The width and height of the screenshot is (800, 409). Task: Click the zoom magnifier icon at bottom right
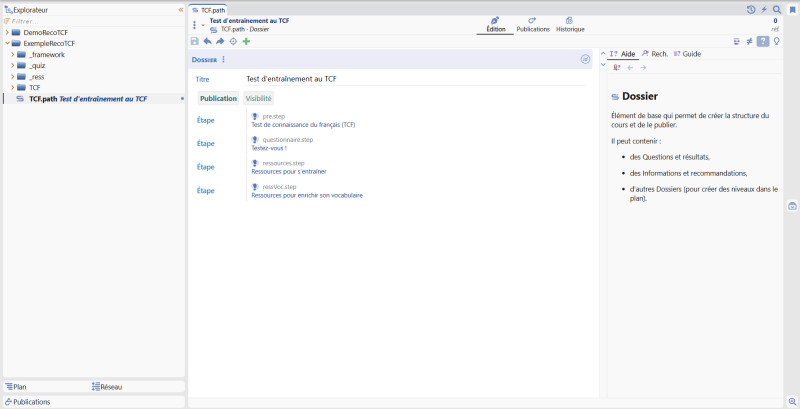tap(792, 401)
